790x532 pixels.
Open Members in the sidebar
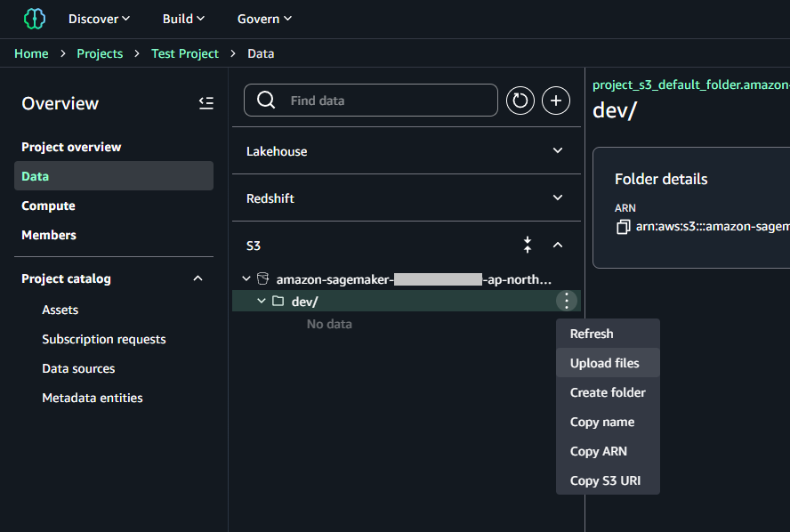tap(49, 235)
